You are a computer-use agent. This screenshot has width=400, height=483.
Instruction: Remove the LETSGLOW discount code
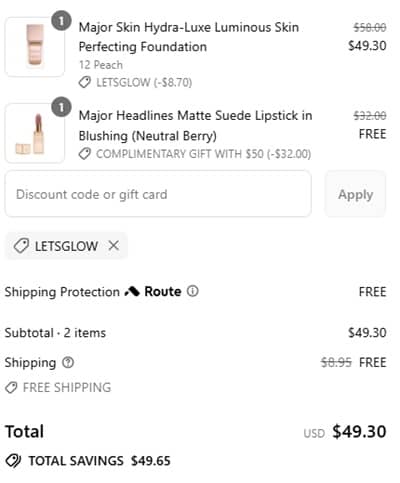[114, 246]
